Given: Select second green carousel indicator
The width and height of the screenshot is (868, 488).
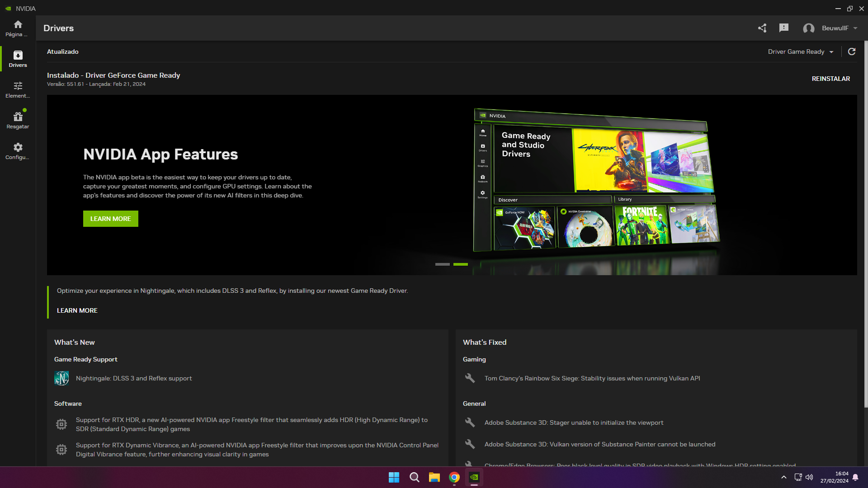Looking at the screenshot, I should tap(461, 264).
